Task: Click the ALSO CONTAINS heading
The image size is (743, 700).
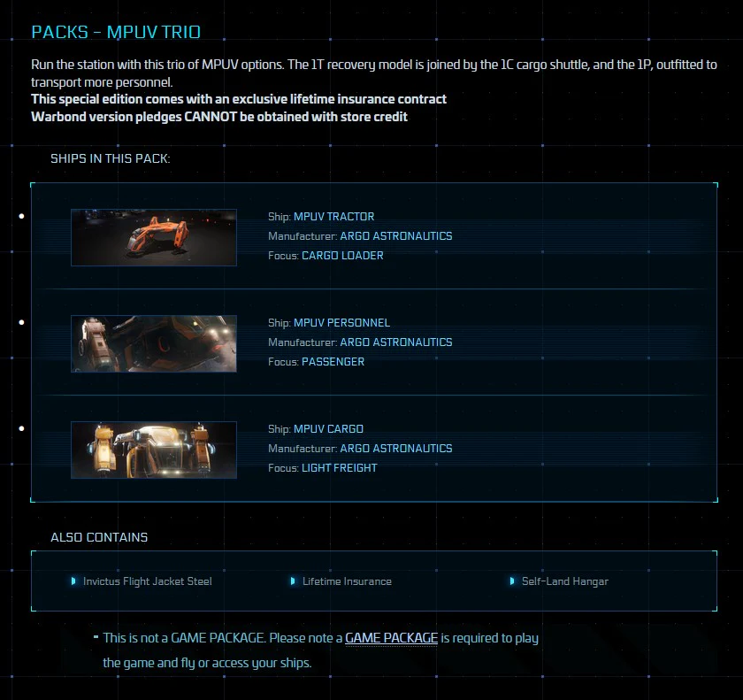Action: pyautogui.click(x=99, y=537)
